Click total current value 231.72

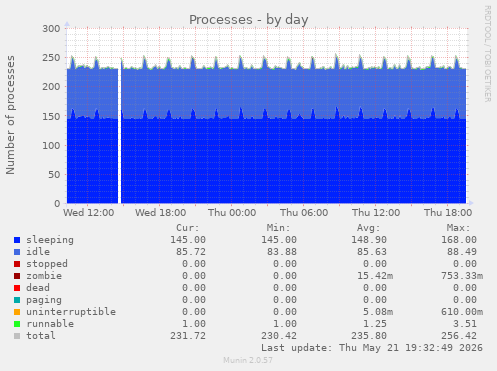pos(188,336)
